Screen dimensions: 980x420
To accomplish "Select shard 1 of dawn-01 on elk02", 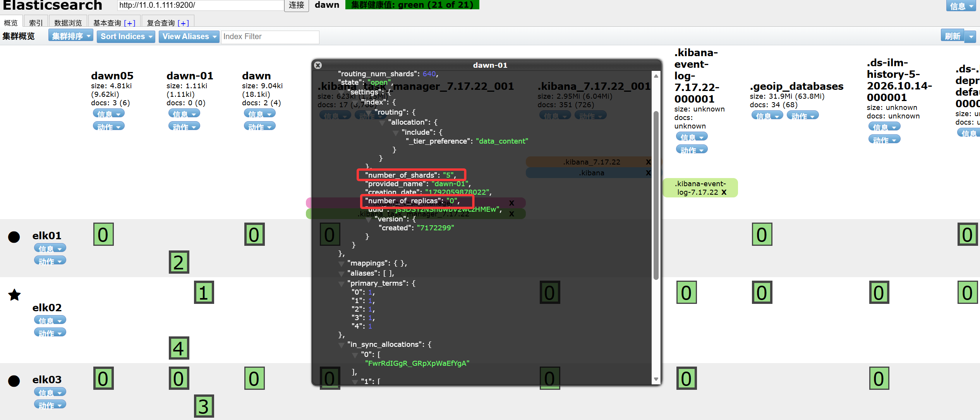I will coord(204,292).
